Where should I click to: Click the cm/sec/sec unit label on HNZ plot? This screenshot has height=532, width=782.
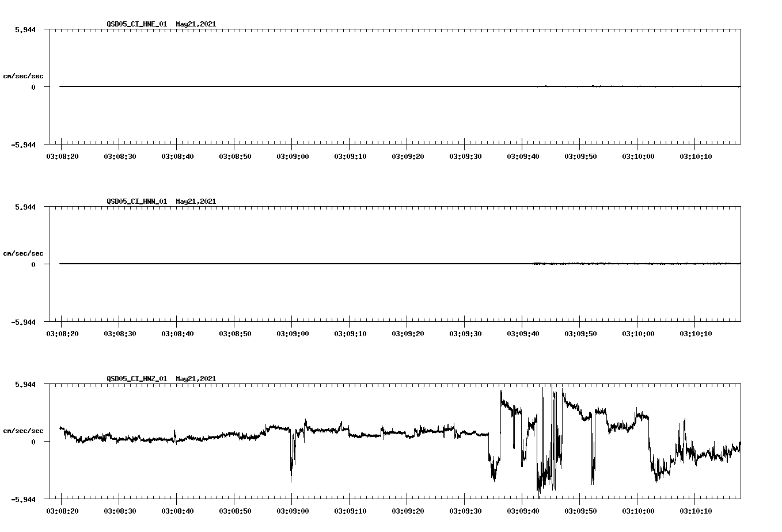24,430
